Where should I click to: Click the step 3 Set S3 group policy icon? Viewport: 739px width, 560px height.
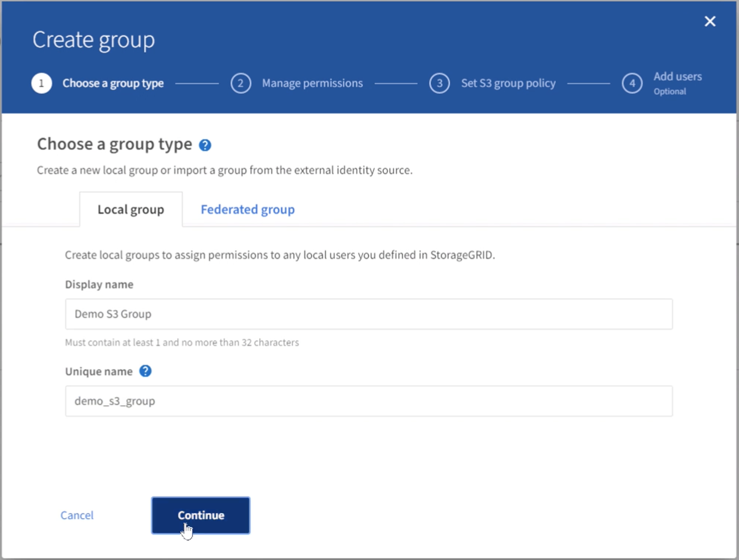pos(442,82)
